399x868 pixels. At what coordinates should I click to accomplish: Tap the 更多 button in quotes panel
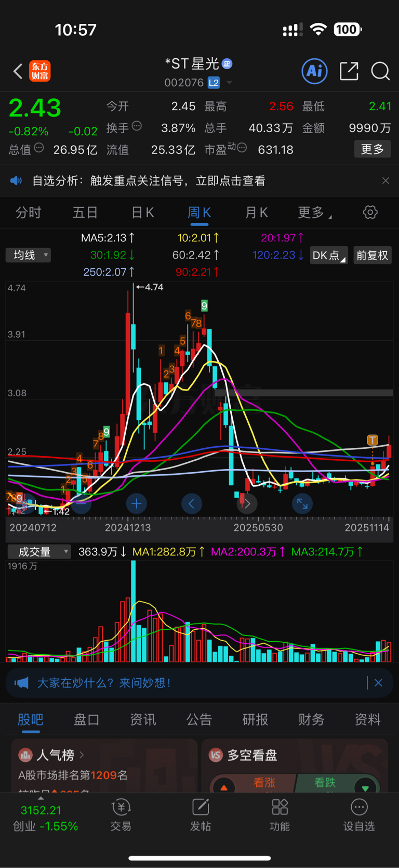tap(373, 149)
